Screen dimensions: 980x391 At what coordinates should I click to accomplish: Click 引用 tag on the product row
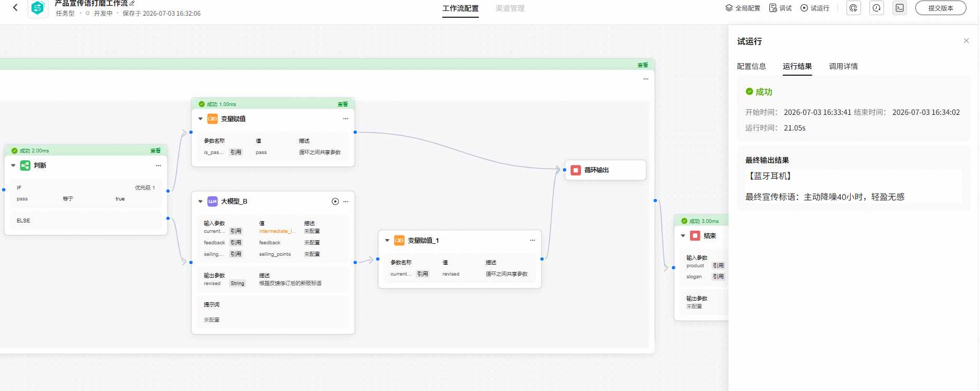click(718, 266)
